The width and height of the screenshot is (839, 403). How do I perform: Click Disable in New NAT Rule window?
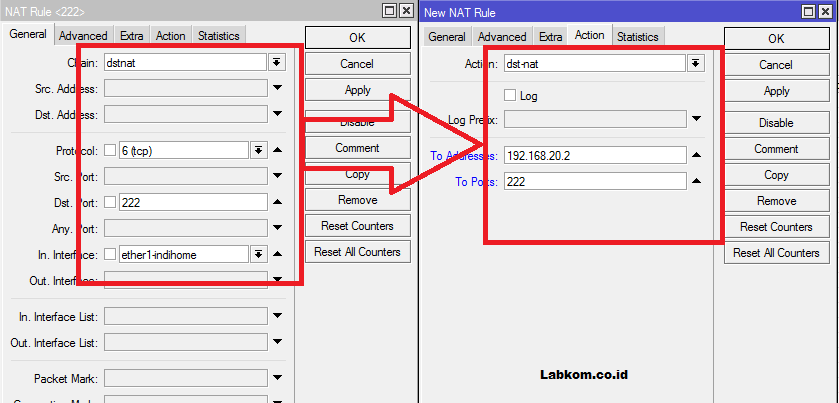click(776, 123)
